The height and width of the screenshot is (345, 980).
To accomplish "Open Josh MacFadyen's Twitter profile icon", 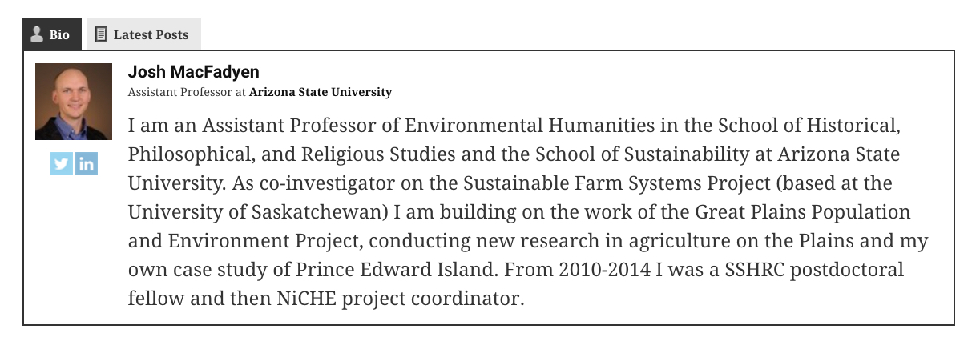I will (x=61, y=164).
